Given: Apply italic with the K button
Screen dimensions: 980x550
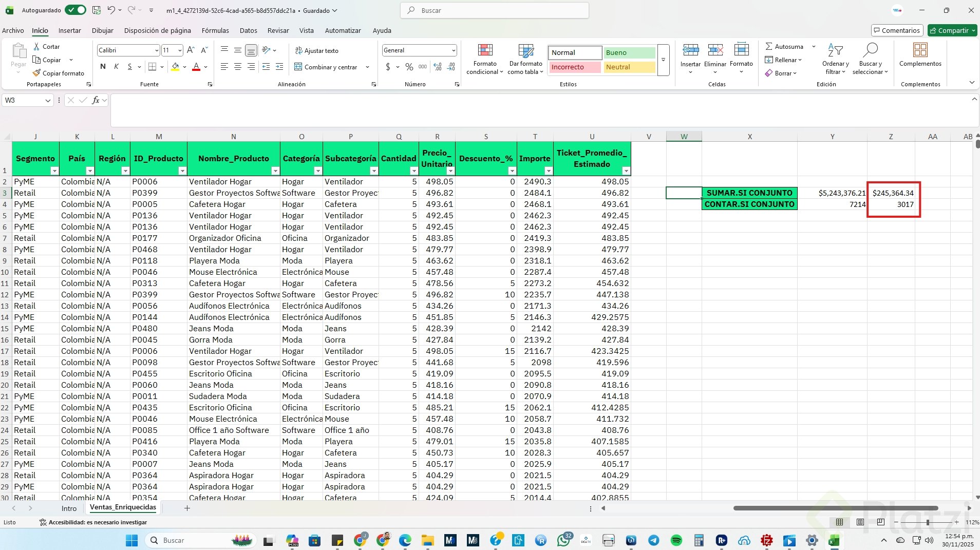Looking at the screenshot, I should coord(116,67).
